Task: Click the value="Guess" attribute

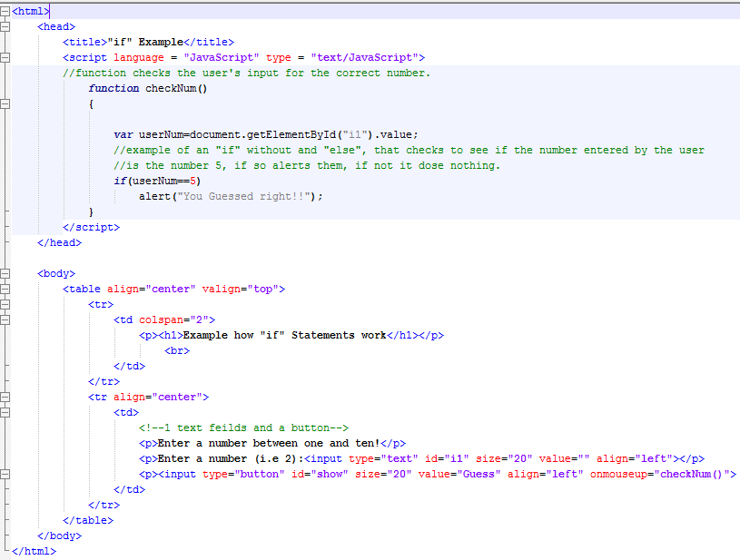Action: [459, 474]
